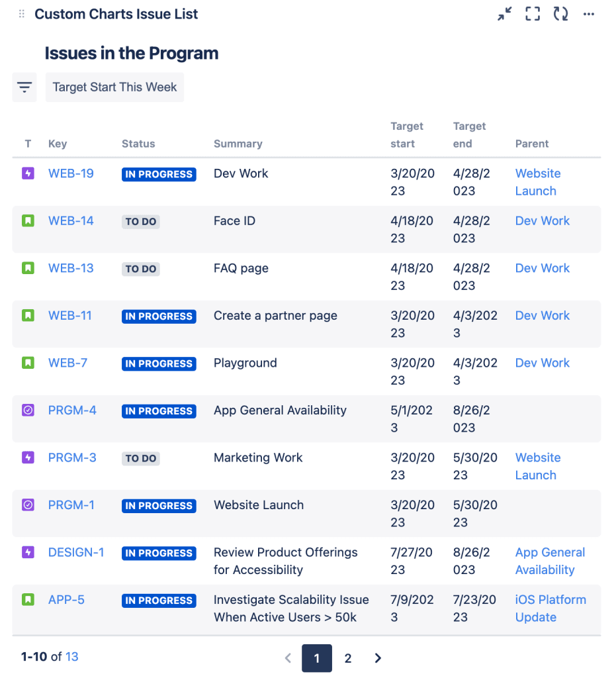Refresh the Custom Charts Issue List

pos(561,14)
